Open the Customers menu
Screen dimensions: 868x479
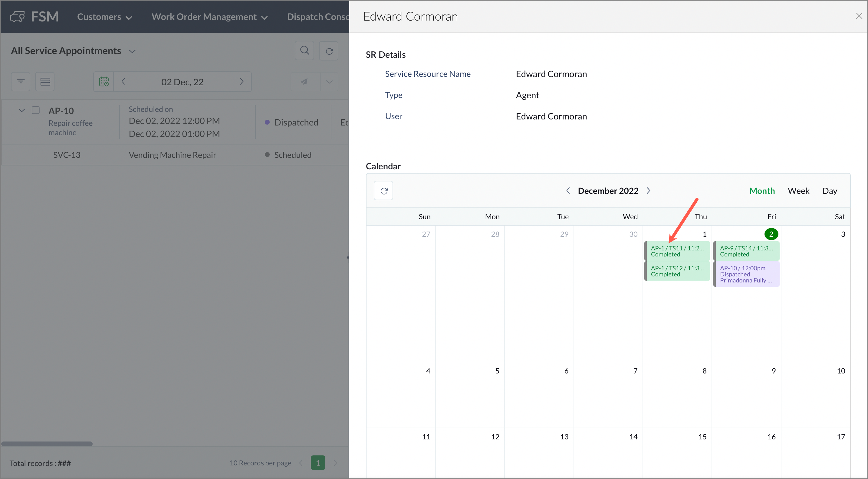[x=104, y=17]
